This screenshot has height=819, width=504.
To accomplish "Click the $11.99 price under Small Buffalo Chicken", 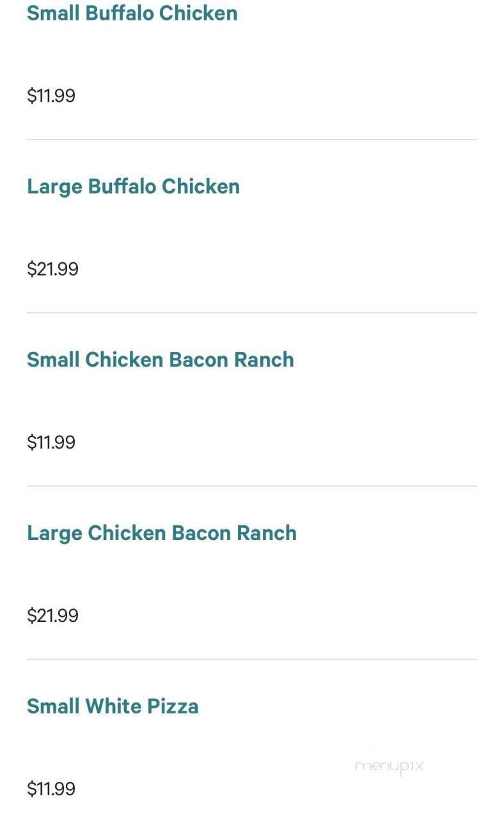I will tap(51, 96).
